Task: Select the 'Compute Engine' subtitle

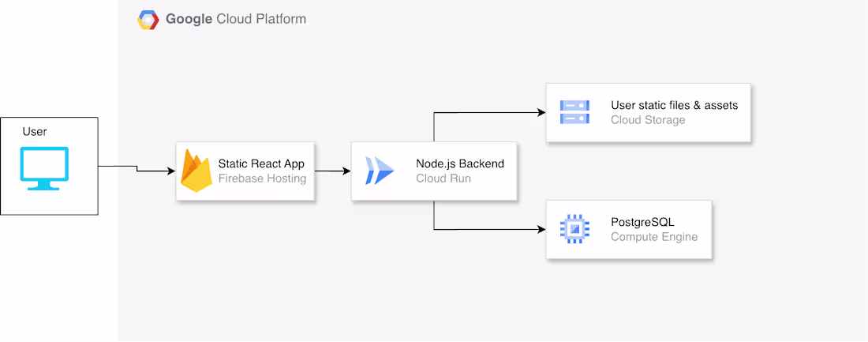Action: pos(654,237)
